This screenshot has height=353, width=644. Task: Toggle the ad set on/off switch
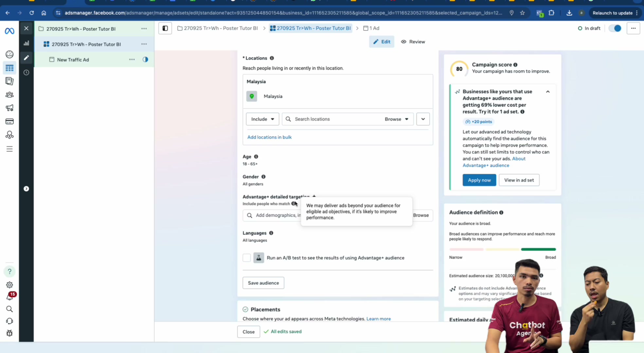coord(615,28)
